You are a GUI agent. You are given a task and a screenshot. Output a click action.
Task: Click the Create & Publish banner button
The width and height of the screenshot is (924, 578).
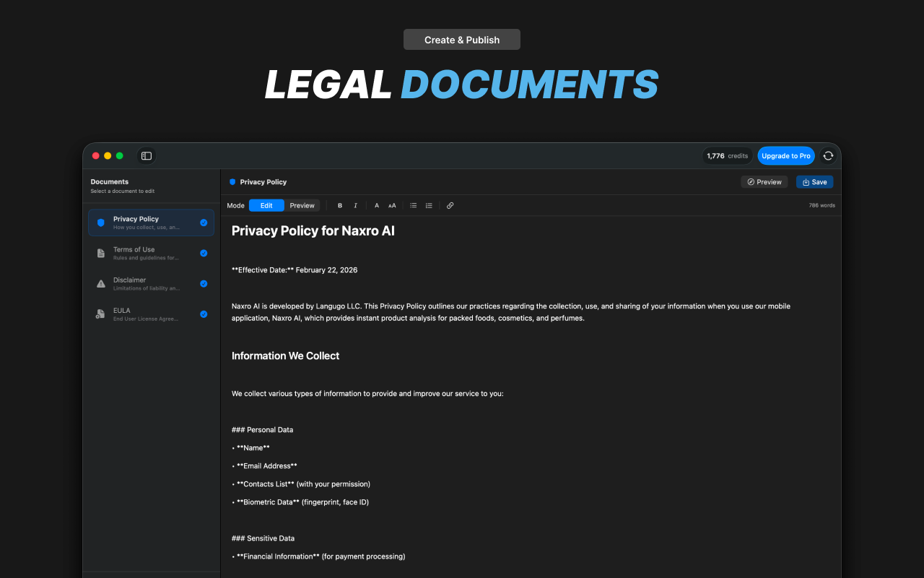click(x=462, y=40)
